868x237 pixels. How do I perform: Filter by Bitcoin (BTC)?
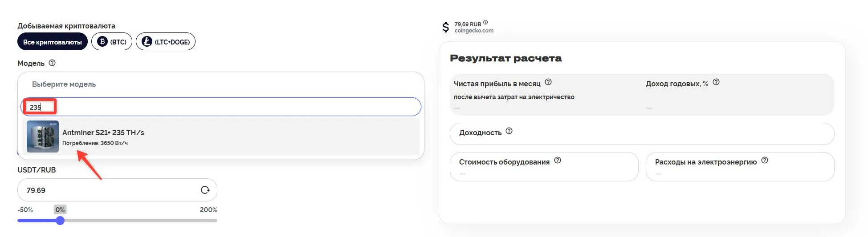(112, 42)
